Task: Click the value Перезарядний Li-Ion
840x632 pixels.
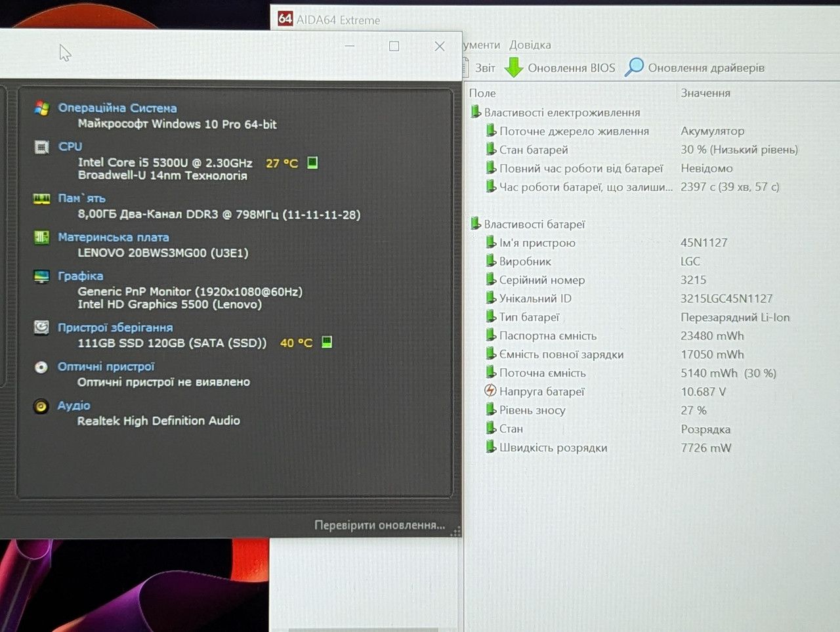Action: point(735,317)
